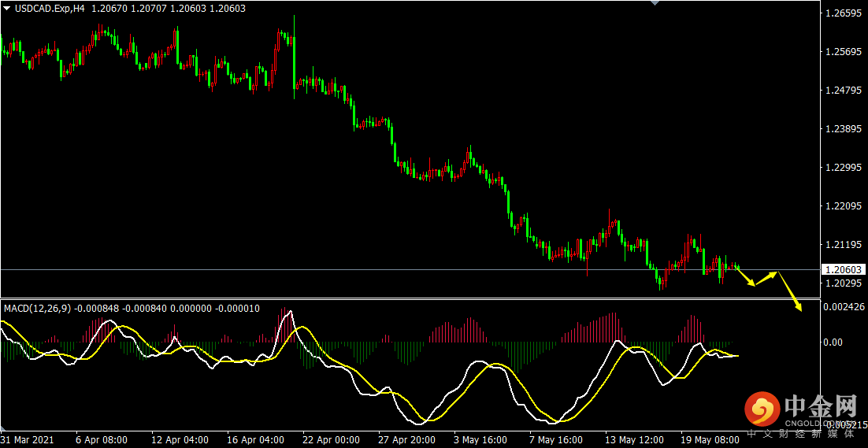
Task: Click the 0.002426 MACD scale value
Action: coord(844,306)
